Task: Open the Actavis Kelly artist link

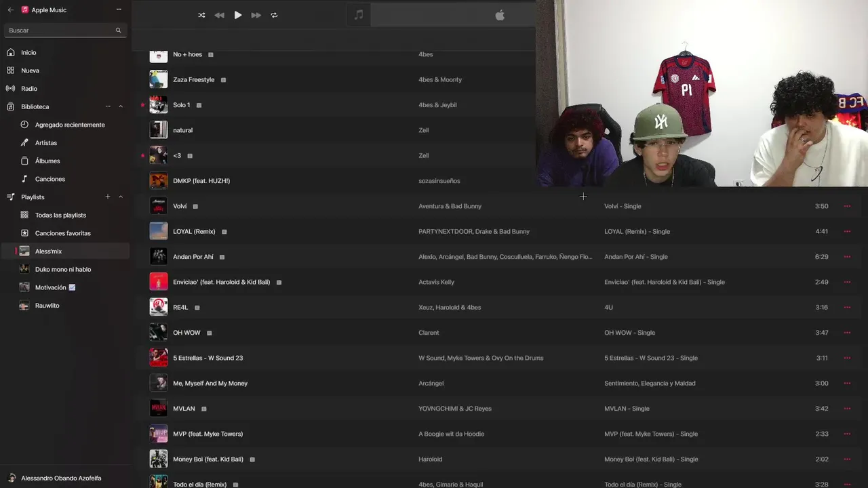Action: [436, 282]
